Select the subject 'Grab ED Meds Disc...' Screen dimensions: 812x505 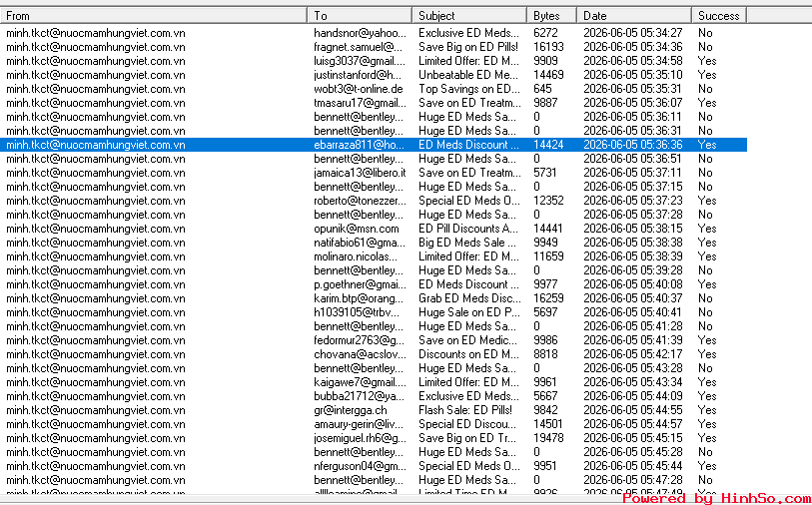pos(469,298)
